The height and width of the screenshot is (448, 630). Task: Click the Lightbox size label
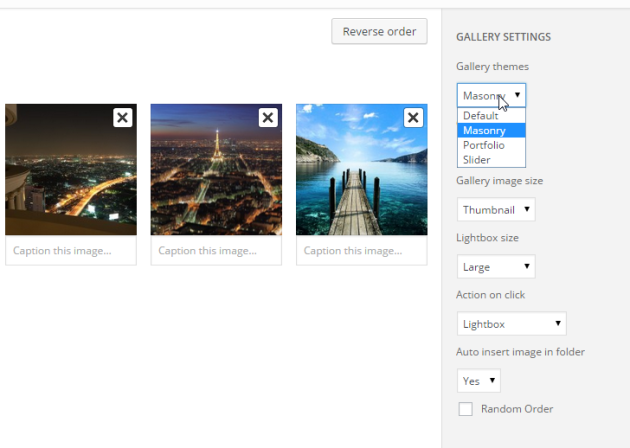click(x=487, y=238)
